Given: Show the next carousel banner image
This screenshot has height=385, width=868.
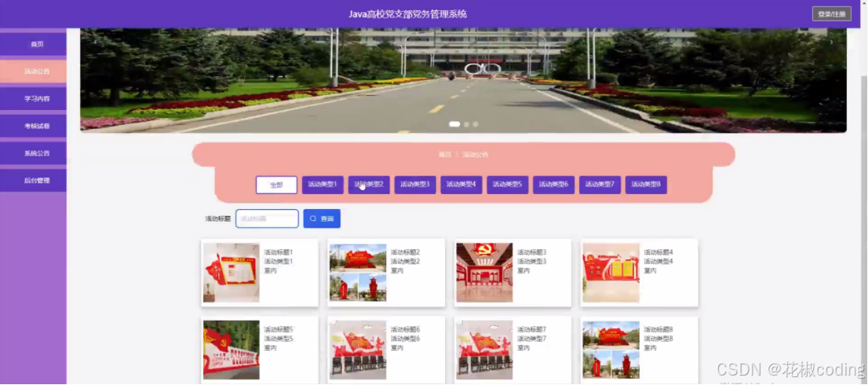Looking at the screenshot, I should pyautogui.click(x=831, y=42).
